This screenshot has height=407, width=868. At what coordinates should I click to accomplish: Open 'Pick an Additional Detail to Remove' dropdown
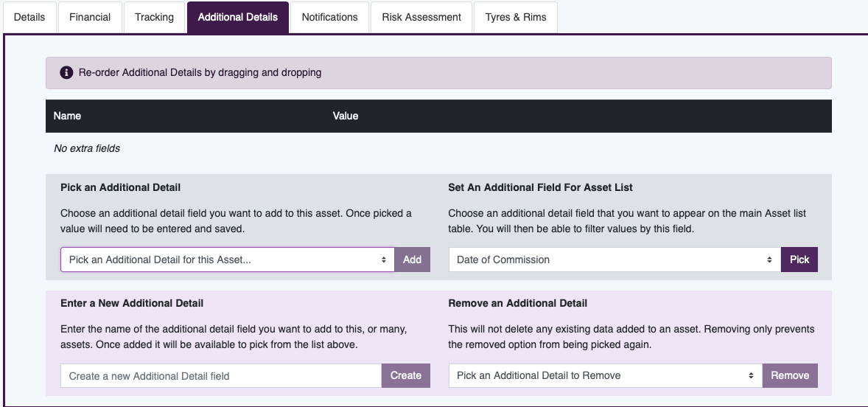[x=605, y=375]
